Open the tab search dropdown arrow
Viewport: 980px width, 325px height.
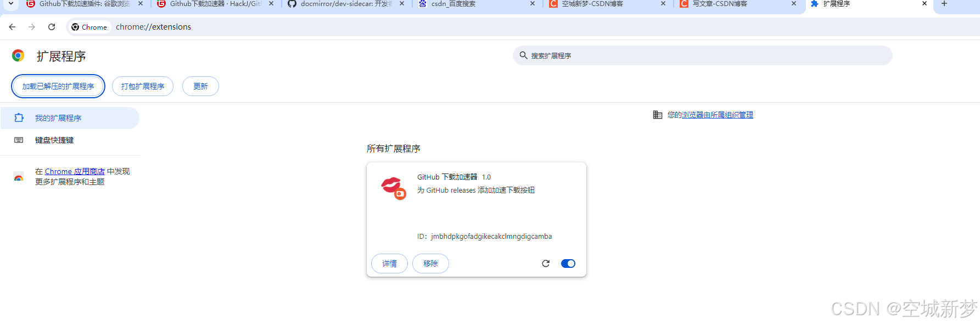pos(11,3)
